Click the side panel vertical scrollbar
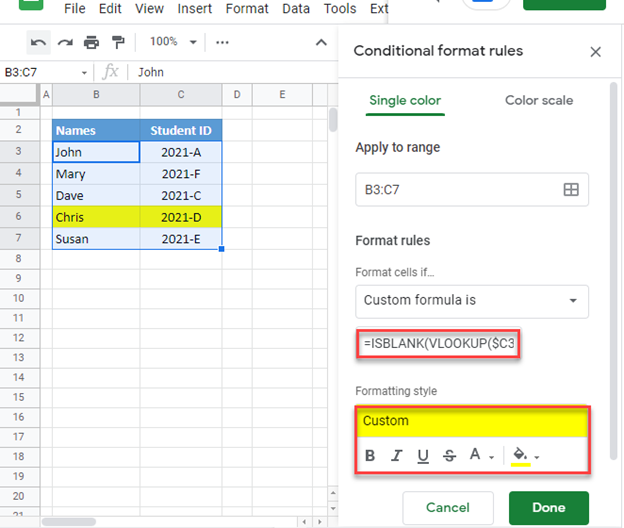The image size is (624, 528). click(614, 271)
